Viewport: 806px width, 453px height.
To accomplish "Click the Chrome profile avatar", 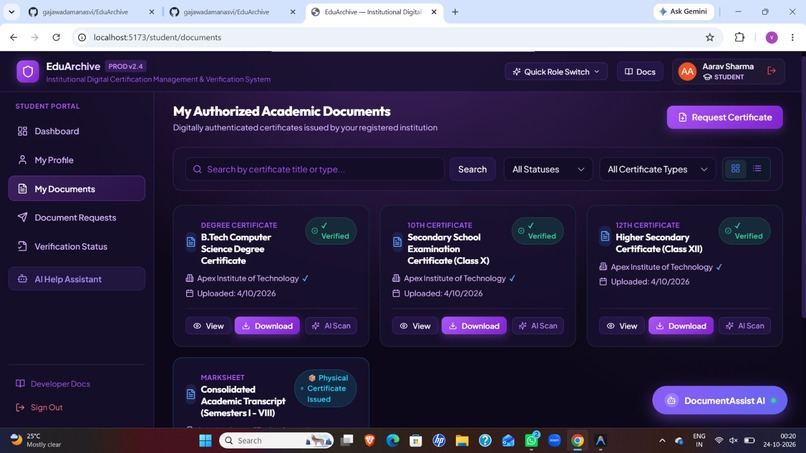I will (x=771, y=37).
